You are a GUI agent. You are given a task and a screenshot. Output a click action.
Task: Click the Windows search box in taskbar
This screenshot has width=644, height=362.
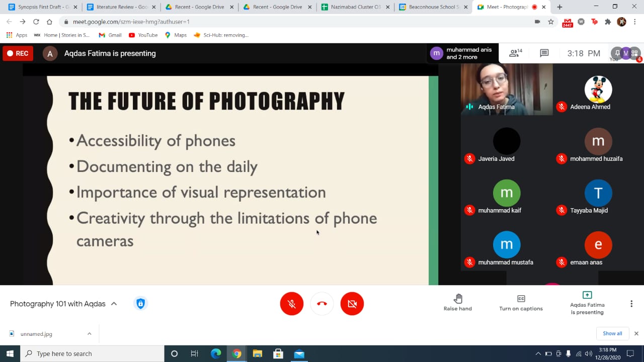[92, 353]
